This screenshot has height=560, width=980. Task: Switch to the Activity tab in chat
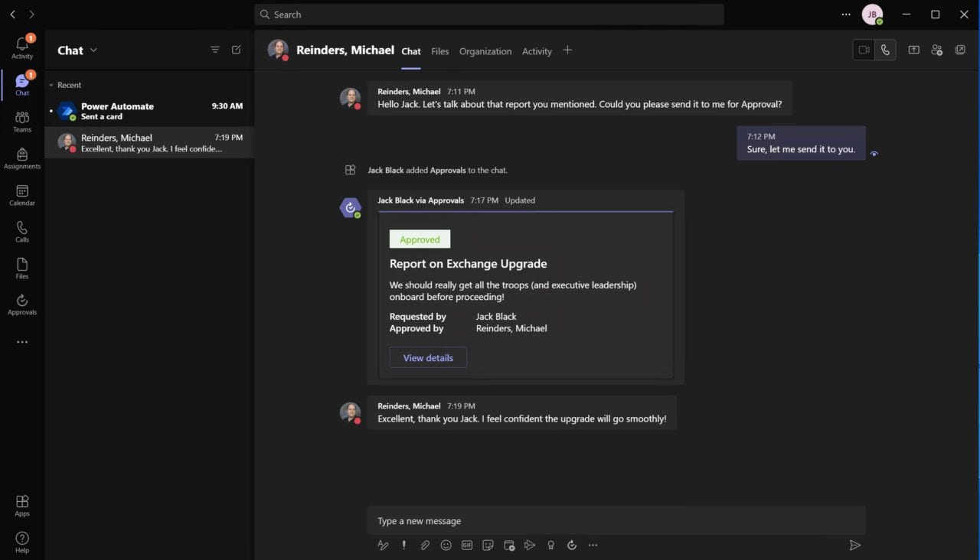coord(537,51)
